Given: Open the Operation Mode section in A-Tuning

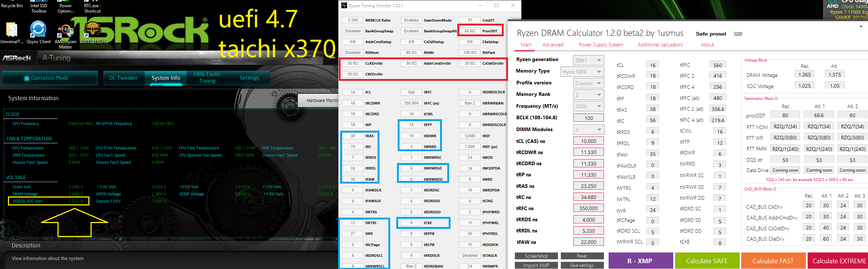Looking at the screenshot, I should pos(50,78).
